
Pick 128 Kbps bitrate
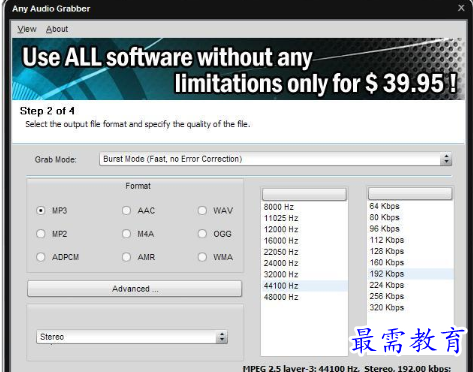pyautogui.click(x=410, y=251)
